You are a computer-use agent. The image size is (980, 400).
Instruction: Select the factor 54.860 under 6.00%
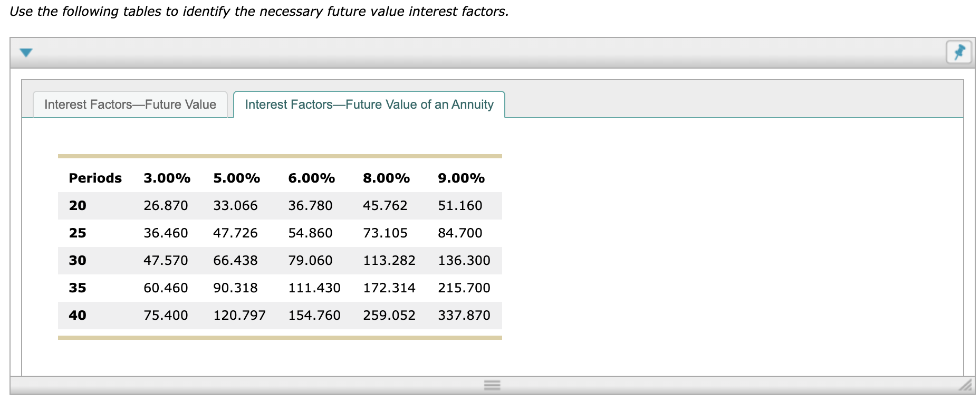pyautogui.click(x=311, y=233)
